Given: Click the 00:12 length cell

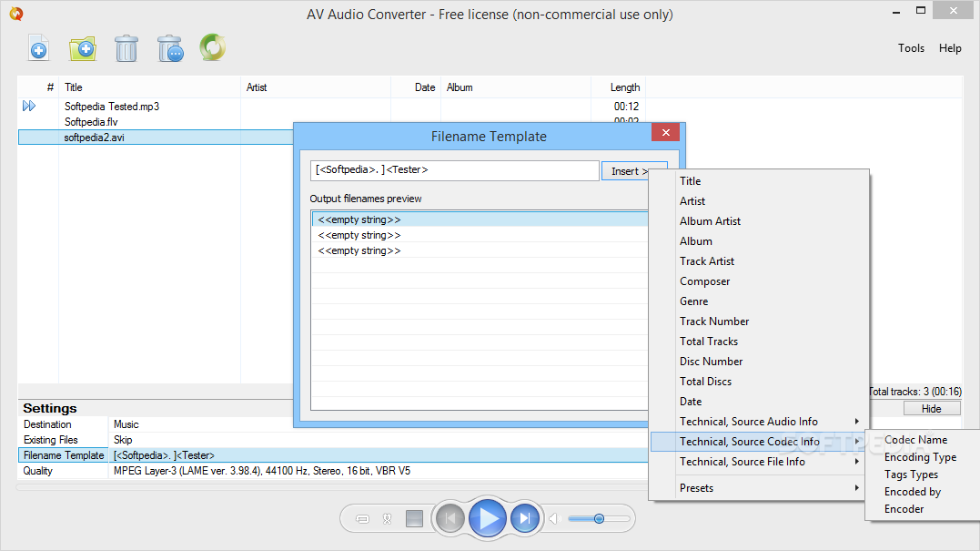Looking at the screenshot, I should [x=626, y=107].
